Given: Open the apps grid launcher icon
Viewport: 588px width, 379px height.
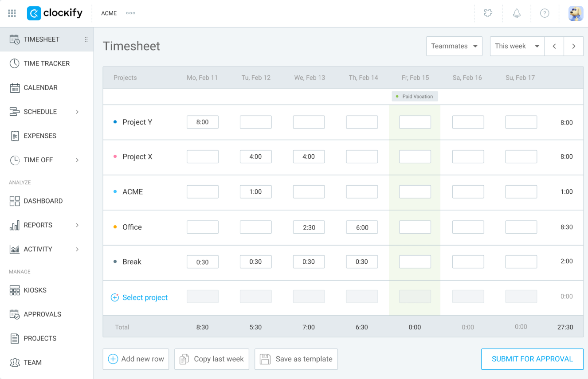Looking at the screenshot, I should (12, 13).
